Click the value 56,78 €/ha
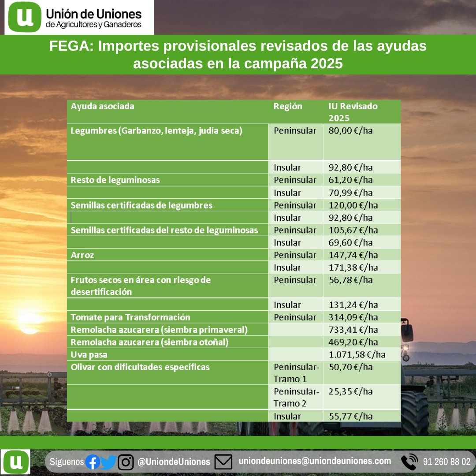 (351, 280)
